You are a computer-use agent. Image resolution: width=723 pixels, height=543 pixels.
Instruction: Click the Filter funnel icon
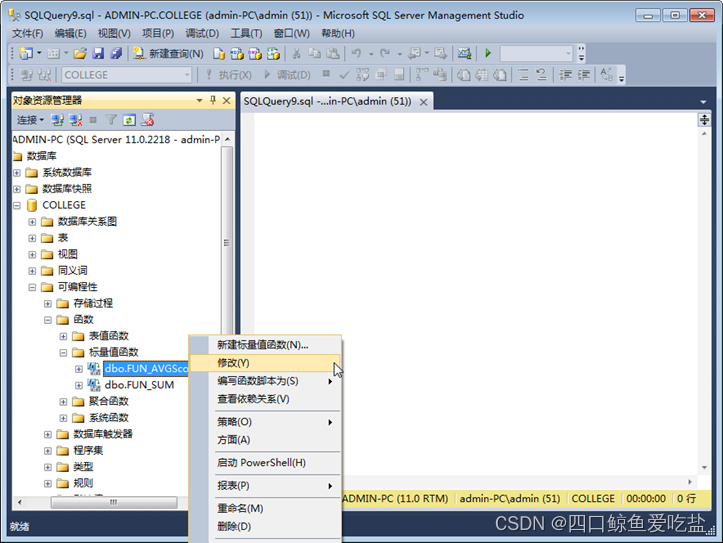[x=111, y=120]
